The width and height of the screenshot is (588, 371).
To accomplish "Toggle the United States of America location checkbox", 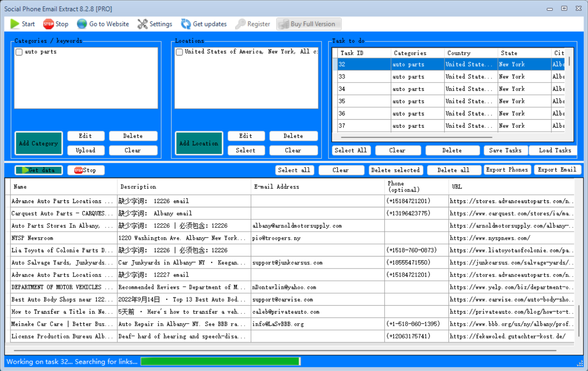I will (180, 52).
